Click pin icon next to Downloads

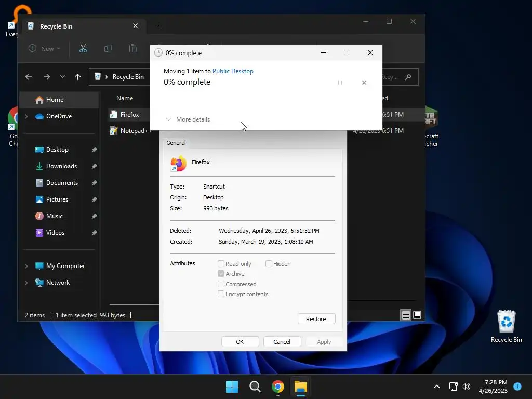(95, 166)
